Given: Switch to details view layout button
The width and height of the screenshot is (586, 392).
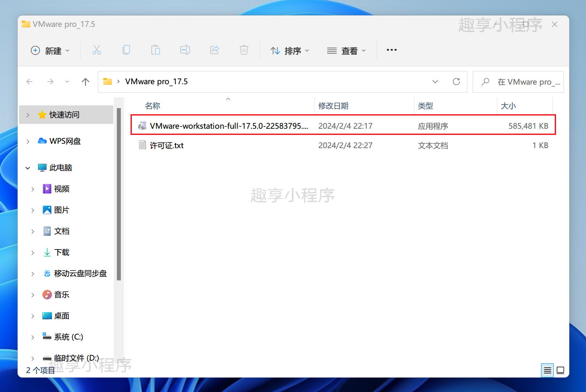Looking at the screenshot, I should [547, 370].
